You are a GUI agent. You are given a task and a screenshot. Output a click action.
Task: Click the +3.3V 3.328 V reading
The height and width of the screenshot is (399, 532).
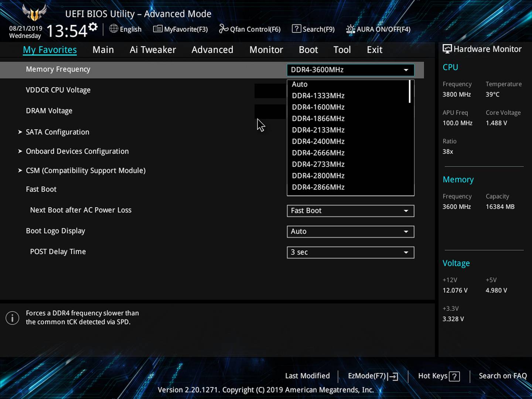pyautogui.click(x=453, y=318)
